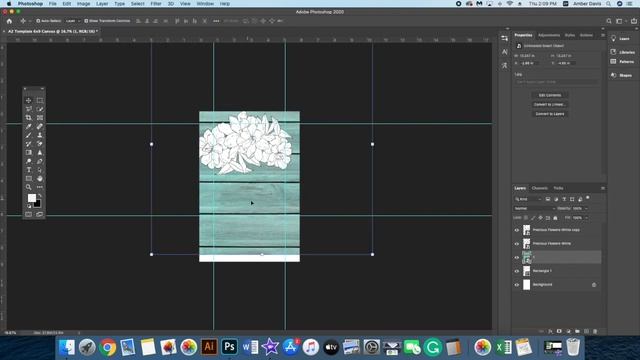The height and width of the screenshot is (360, 640).
Task: Click the add layer style fx icon
Action: (550, 331)
